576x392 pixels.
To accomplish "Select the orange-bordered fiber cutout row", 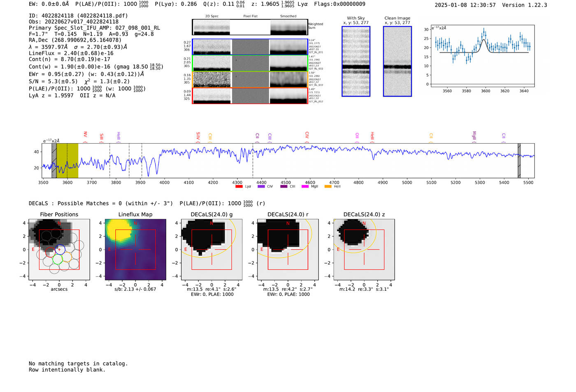I will (x=250, y=79).
